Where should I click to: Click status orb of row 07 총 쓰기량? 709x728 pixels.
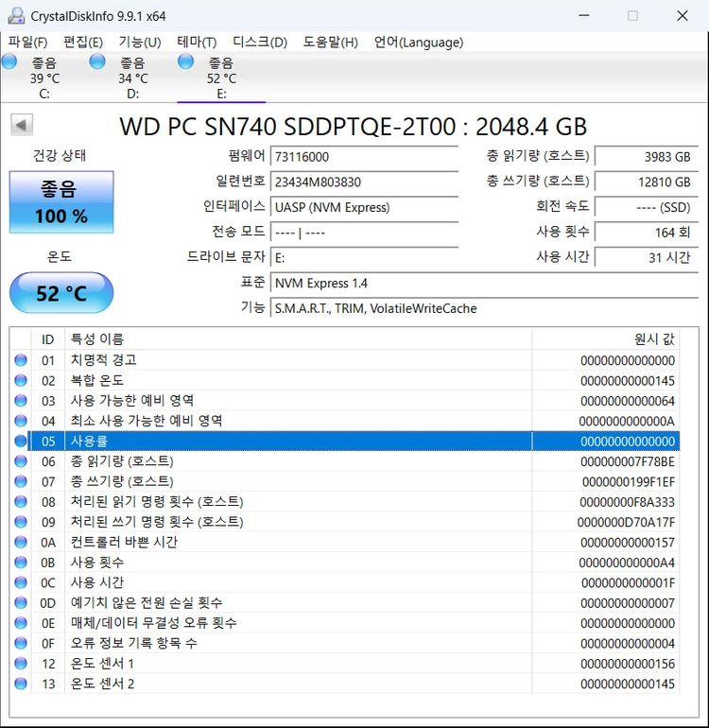tap(21, 481)
